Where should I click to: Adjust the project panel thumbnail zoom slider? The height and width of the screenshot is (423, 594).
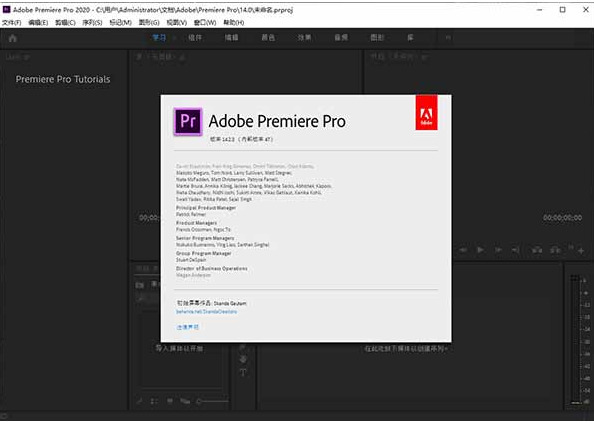tap(213, 401)
